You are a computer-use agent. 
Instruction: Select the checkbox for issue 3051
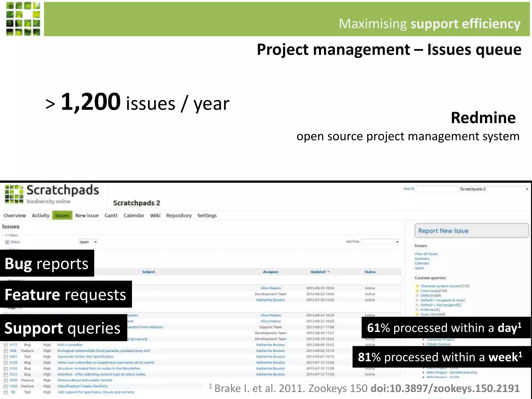click(x=6, y=357)
